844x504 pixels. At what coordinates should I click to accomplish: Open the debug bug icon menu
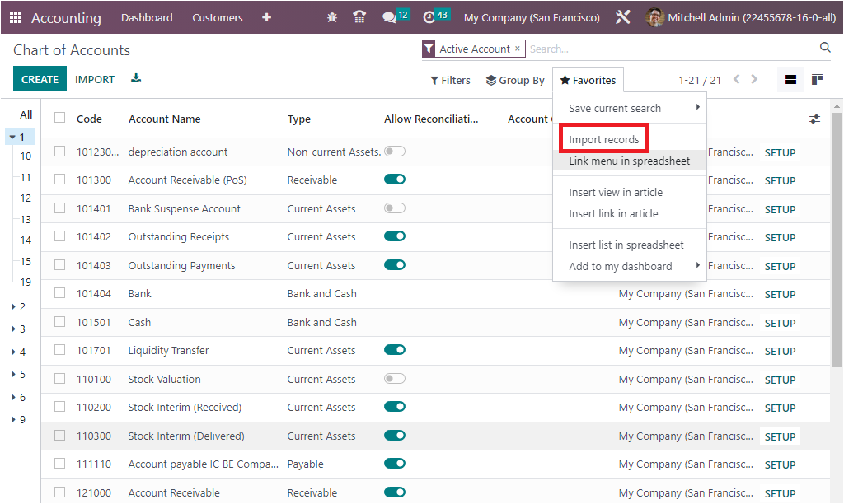tap(332, 18)
